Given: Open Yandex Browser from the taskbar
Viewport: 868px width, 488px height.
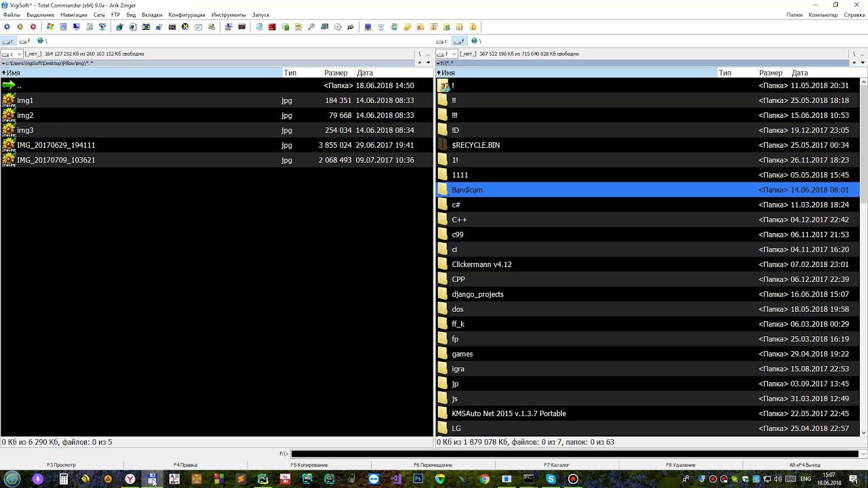Looking at the screenshot, I should coord(130,479).
